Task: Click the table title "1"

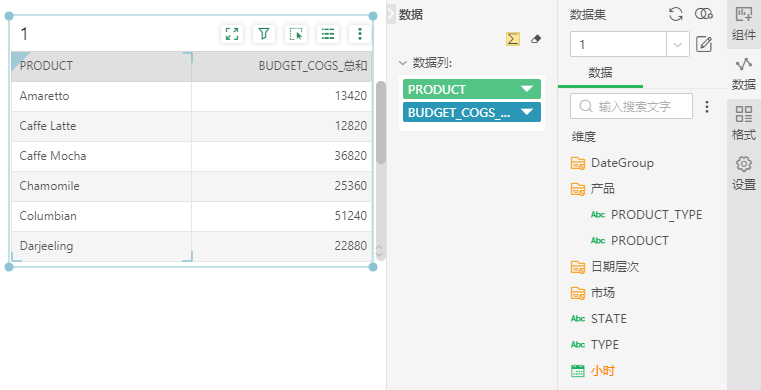Action: (24, 34)
